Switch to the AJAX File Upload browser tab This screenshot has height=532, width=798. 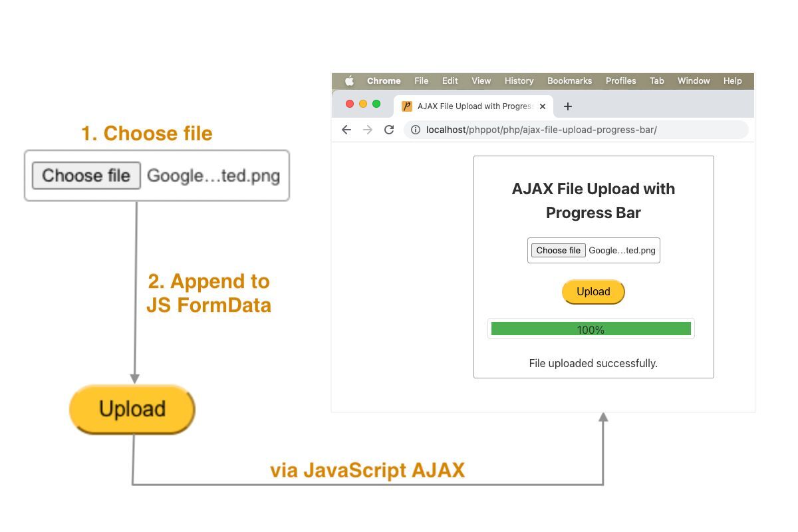click(x=472, y=106)
